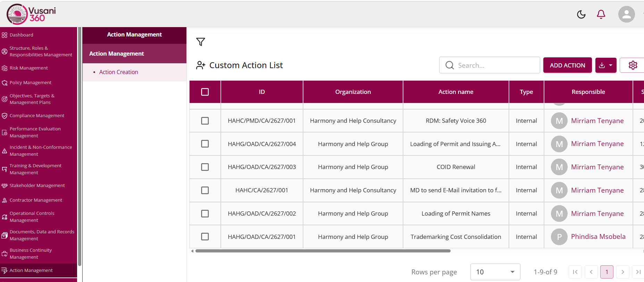Click in the Search input field

coord(490,65)
